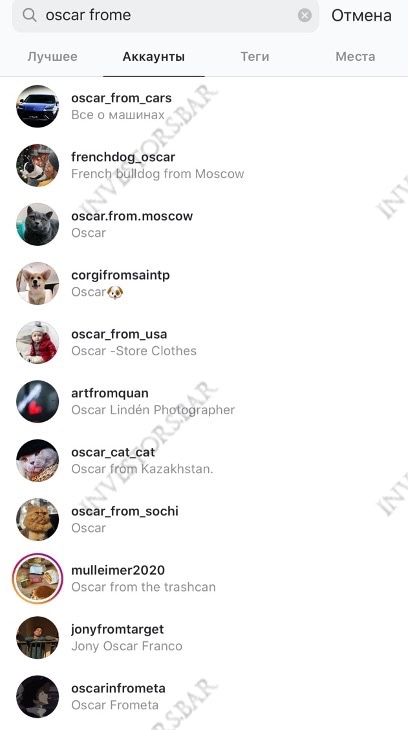The image size is (408, 730).
Task: Open the oscar_cat_cat account result
Action: pos(204,460)
